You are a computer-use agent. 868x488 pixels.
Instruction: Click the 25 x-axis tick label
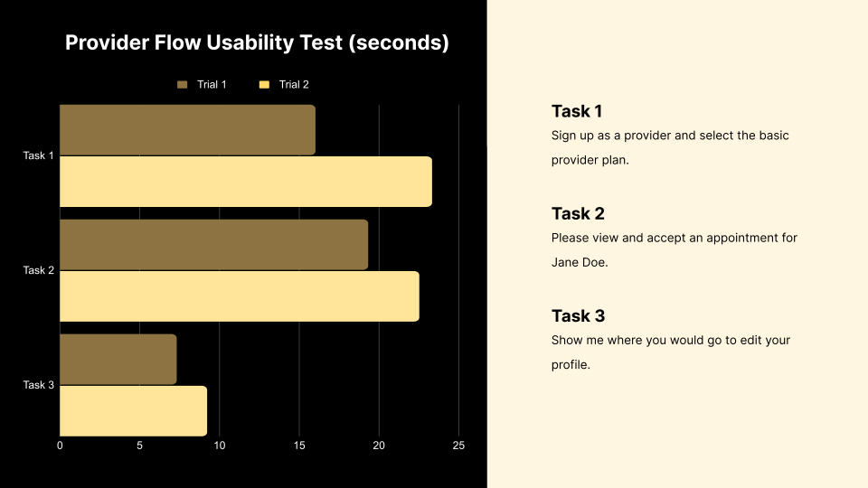tap(458, 446)
